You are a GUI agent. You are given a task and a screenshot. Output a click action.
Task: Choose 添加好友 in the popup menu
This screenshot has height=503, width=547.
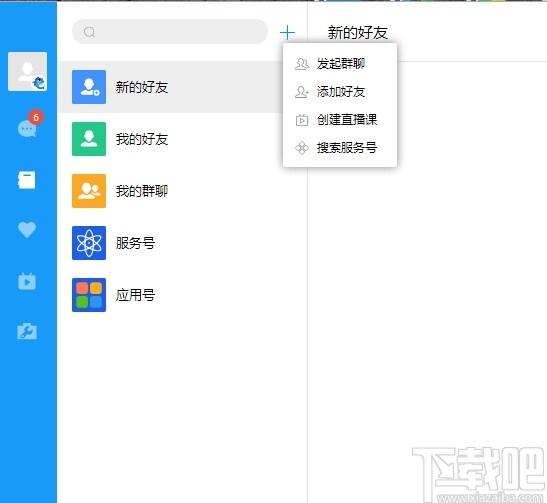[x=340, y=92]
